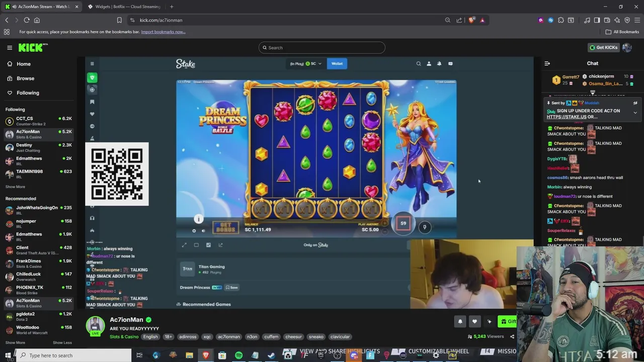Viewport: 644px width, 362px height.
Task: Click the Stake Wallet button in stream
Action: (337, 63)
